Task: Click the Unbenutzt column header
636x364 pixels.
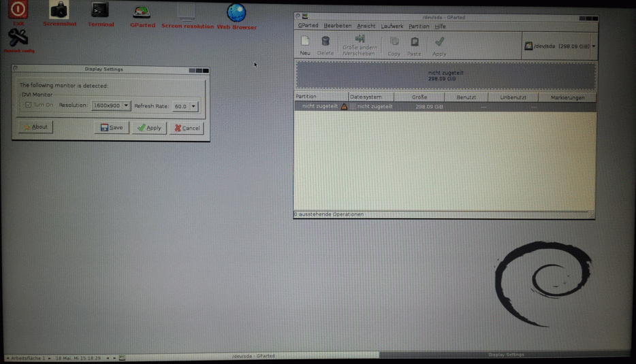Action: pos(513,97)
